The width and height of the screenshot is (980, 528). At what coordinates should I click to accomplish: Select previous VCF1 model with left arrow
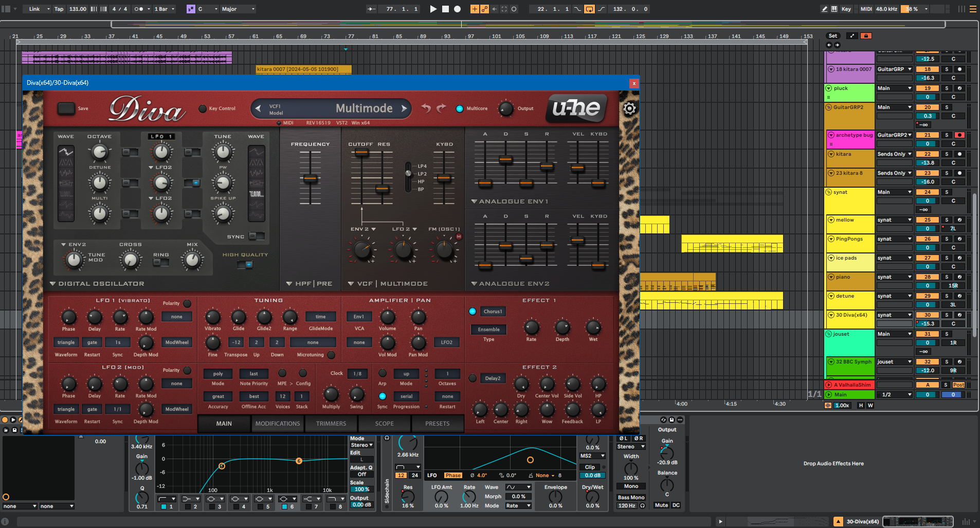point(259,108)
